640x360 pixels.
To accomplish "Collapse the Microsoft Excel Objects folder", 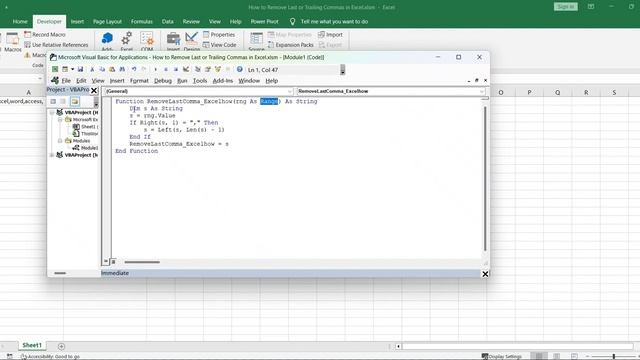I will pos(60,120).
